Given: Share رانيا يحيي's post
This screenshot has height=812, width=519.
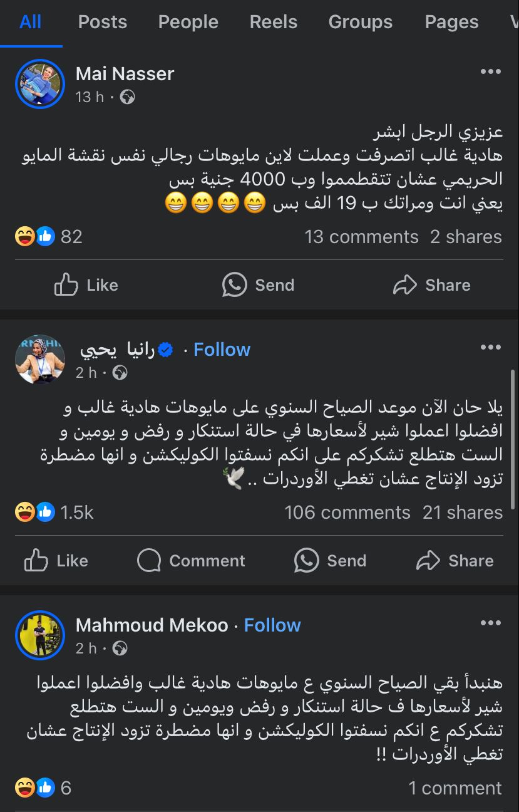Looking at the screenshot, I should point(455,561).
